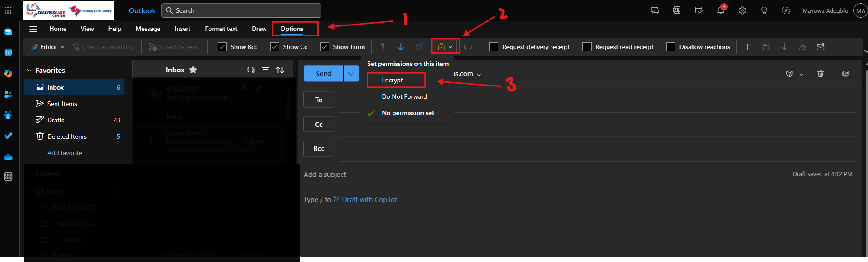Pop out the message to new window
This screenshot has height=262, width=868.
(846, 74)
